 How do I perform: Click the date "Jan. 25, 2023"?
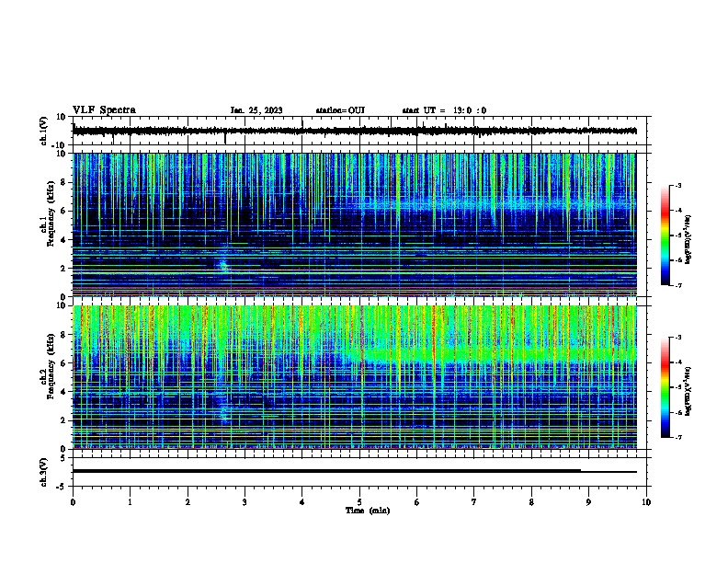click(256, 110)
